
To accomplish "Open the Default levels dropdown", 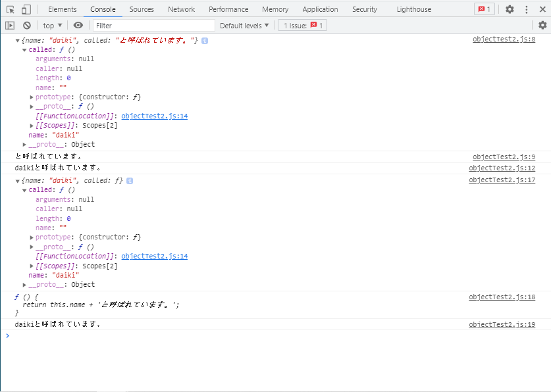I will pyautogui.click(x=244, y=26).
